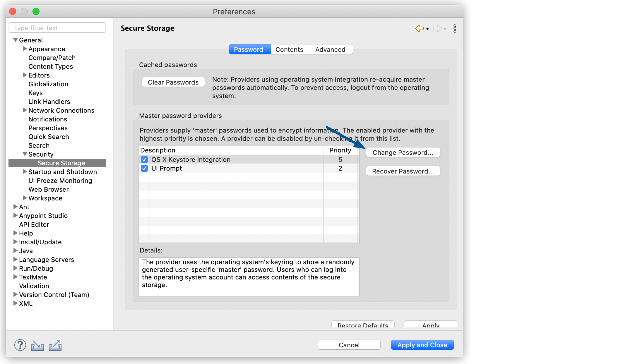Open the back-arrow history dropdown
The width and height of the screenshot is (633, 364).
(427, 29)
